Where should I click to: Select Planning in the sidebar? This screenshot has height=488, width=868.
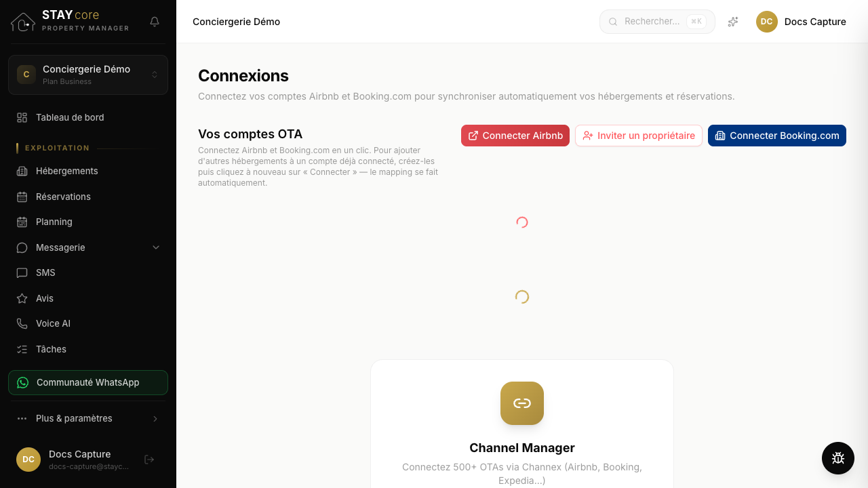[x=88, y=222]
